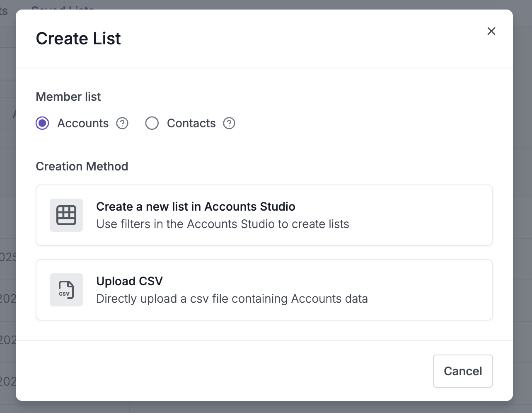The image size is (532, 413).
Task: Click the Accounts label next to its radio
Action: (x=82, y=123)
